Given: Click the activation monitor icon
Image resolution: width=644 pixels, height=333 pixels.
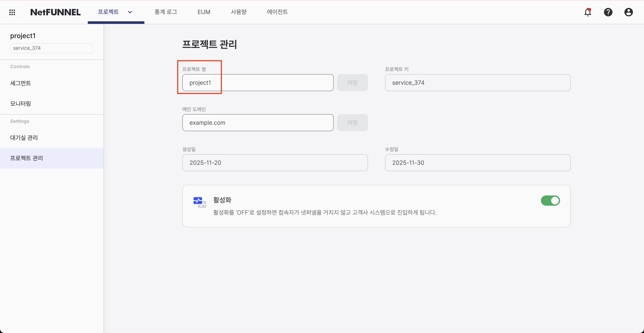Looking at the screenshot, I should 200,202.
